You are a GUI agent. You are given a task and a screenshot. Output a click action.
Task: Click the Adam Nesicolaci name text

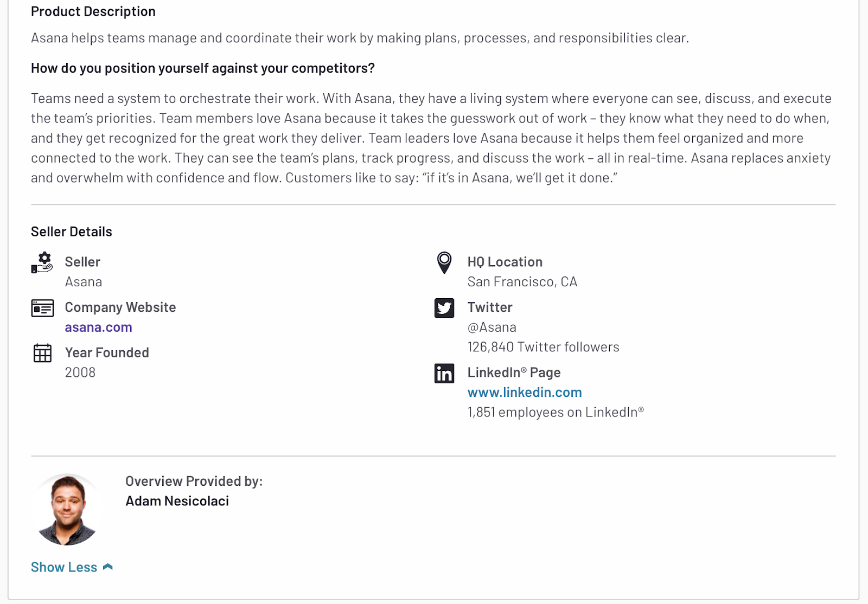pos(177,501)
